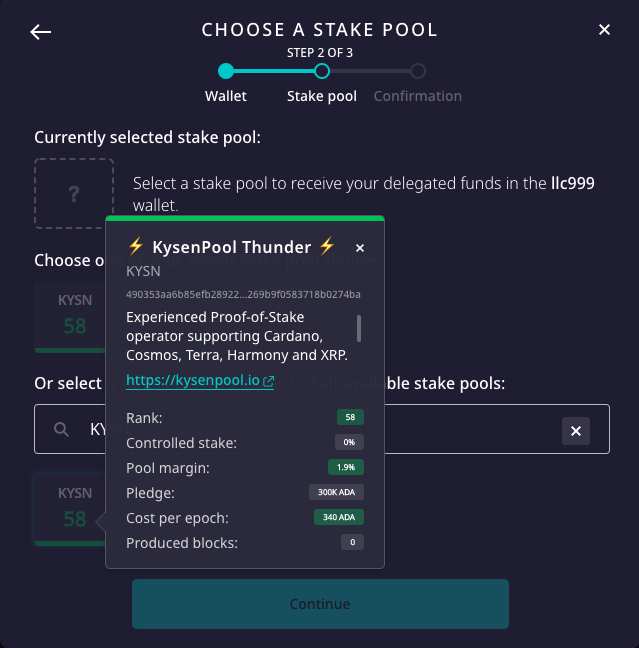Click the Rank 58 badge
The width and height of the screenshot is (639, 648).
tap(350, 417)
